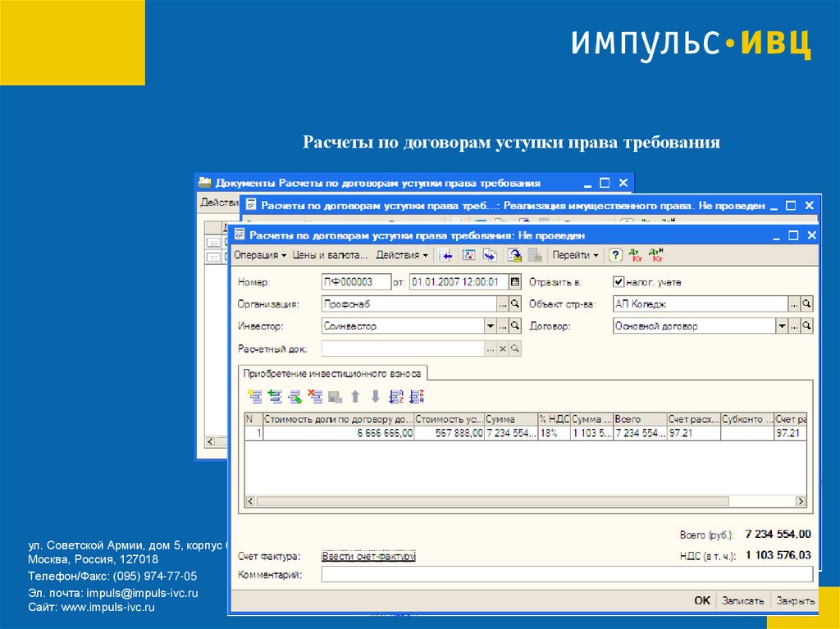Open Цены и валюта settings
Screen dimensions: 840x629
tap(330, 256)
